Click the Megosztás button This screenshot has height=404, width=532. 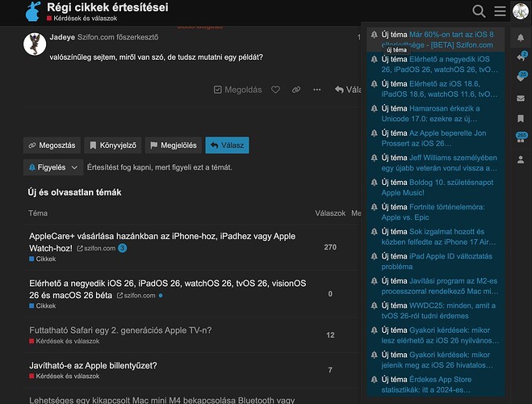pos(52,145)
